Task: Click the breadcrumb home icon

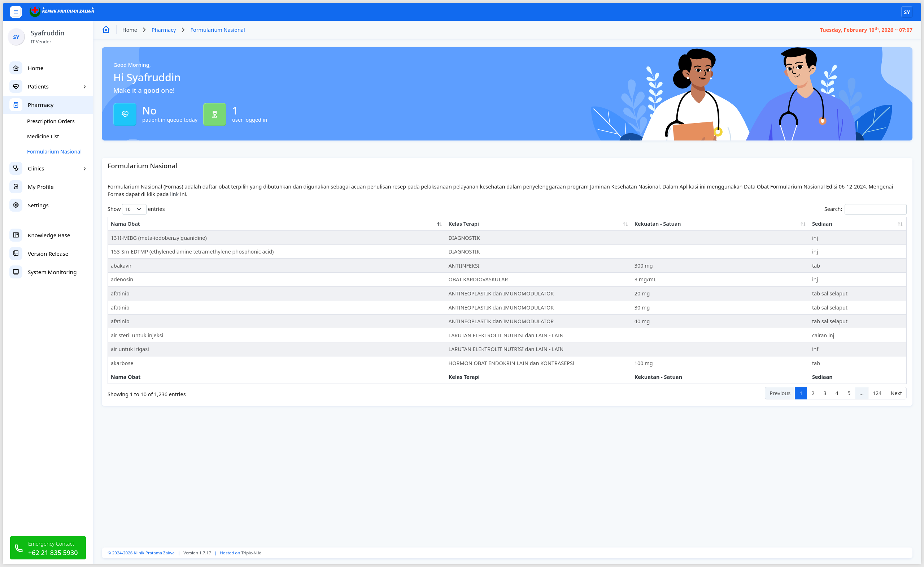Action: [x=106, y=30]
